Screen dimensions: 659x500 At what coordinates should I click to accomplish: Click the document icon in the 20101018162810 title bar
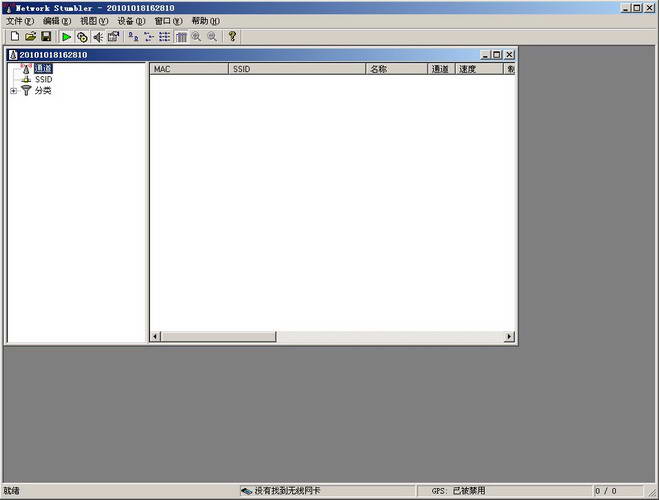pos(13,55)
